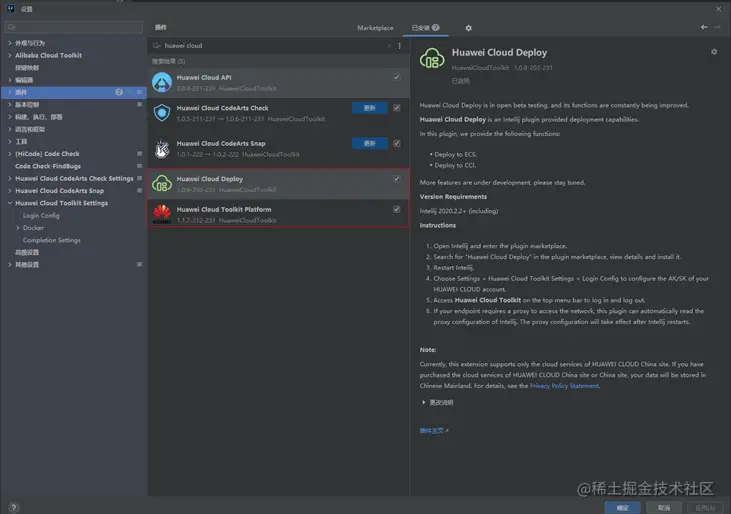Disable the Huawei Cloud Deploy plugin checkbox
The image size is (731, 514).
click(396, 178)
